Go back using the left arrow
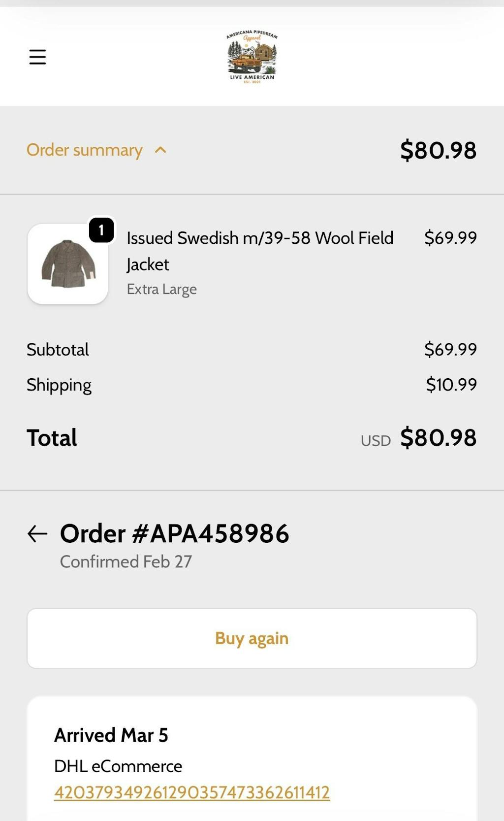504x821 pixels. click(x=37, y=533)
